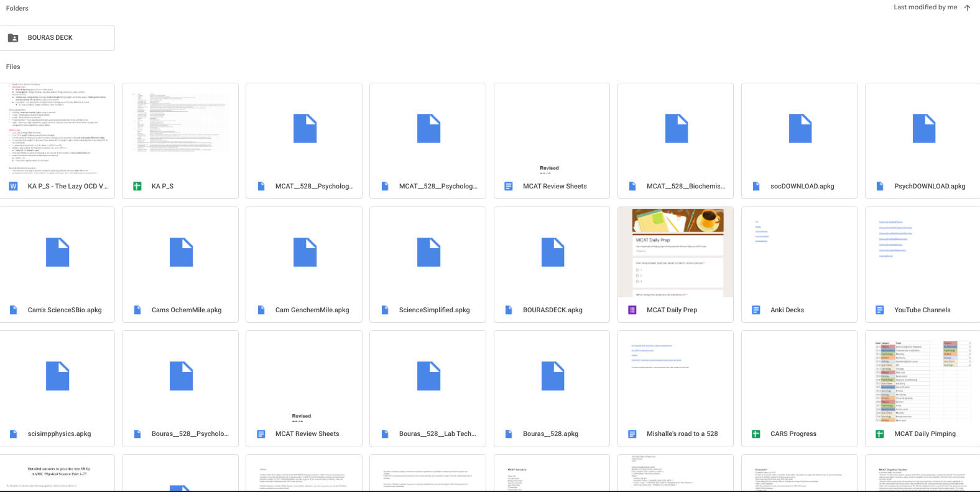Click the BOURASDECK.apkg file name

point(553,310)
